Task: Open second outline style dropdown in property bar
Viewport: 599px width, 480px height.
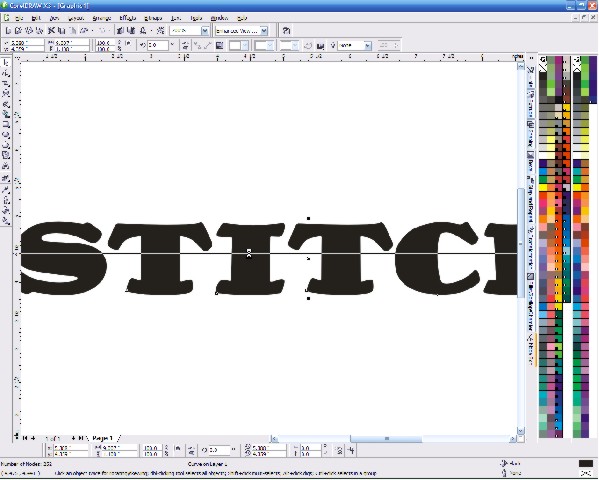Action: tap(270, 46)
